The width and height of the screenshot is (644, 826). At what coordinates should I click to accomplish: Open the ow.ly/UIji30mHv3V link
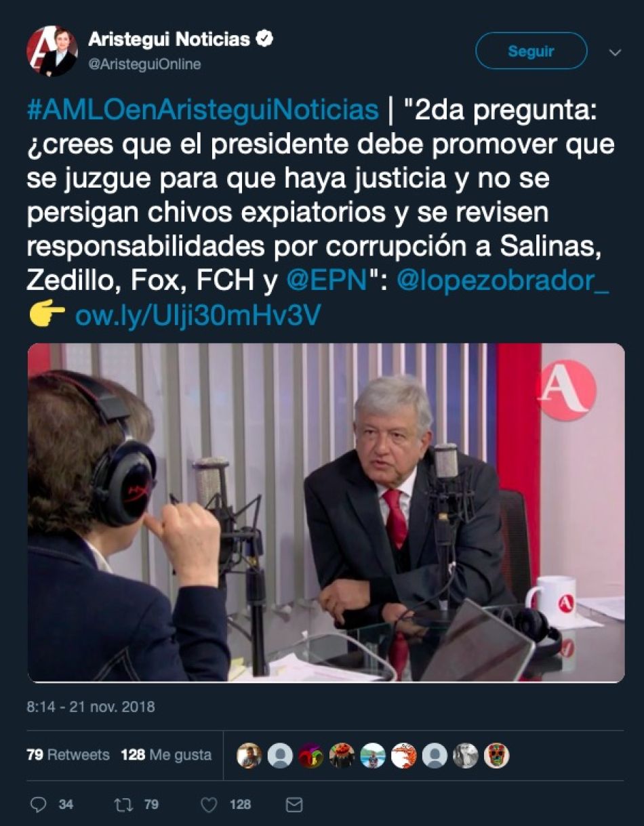coord(197,316)
